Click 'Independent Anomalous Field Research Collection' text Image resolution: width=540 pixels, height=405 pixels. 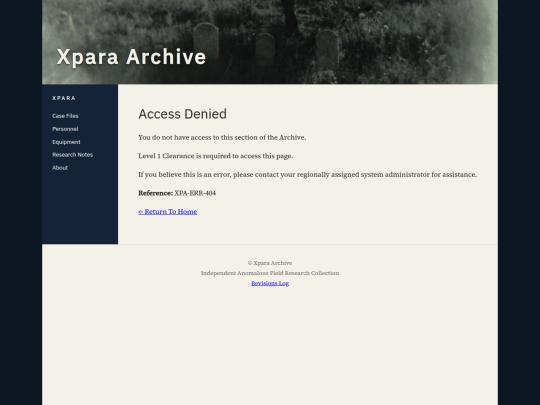click(270, 273)
